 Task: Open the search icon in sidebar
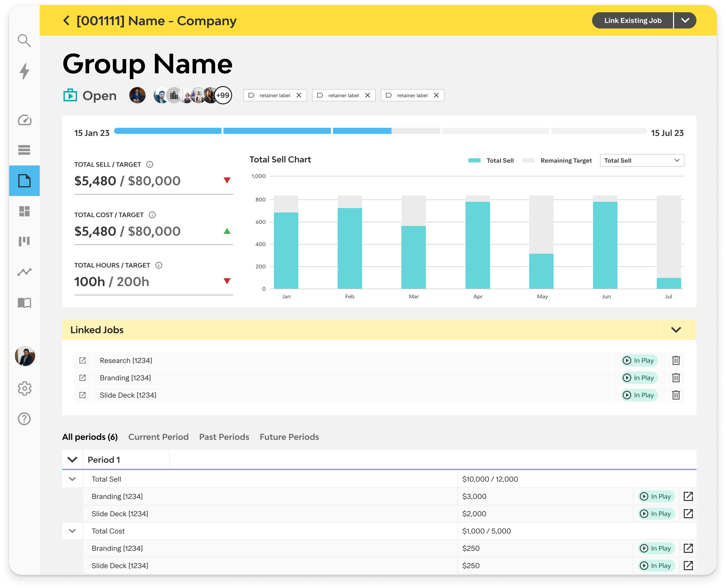point(24,41)
